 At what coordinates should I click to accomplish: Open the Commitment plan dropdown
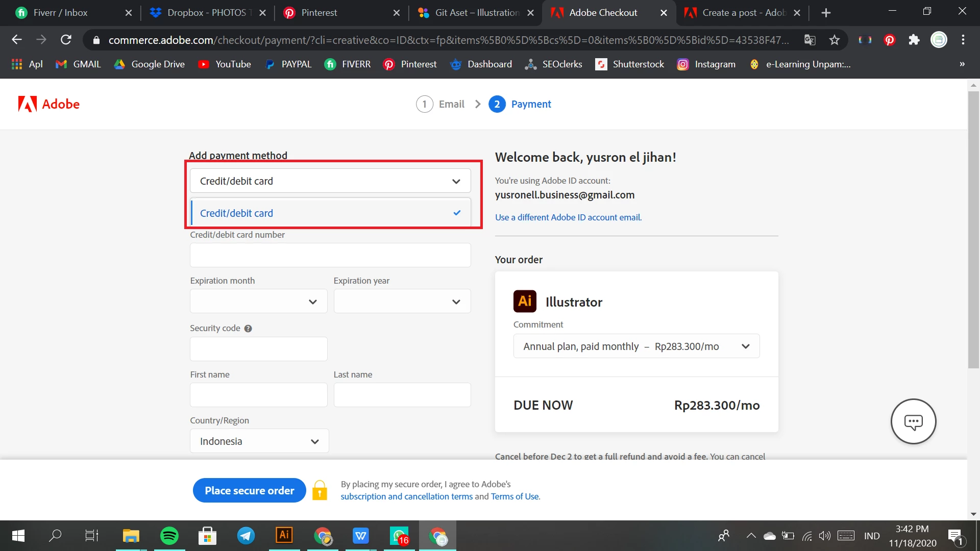click(636, 346)
